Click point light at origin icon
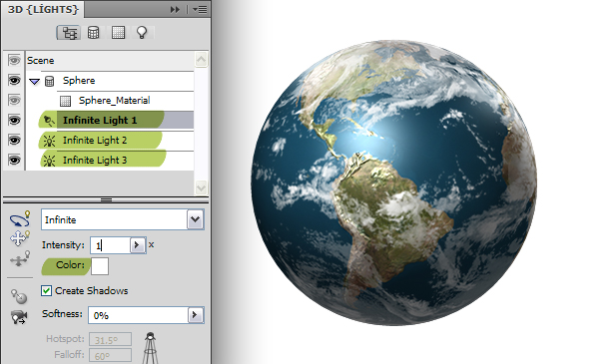The image size is (599, 364). (x=19, y=296)
